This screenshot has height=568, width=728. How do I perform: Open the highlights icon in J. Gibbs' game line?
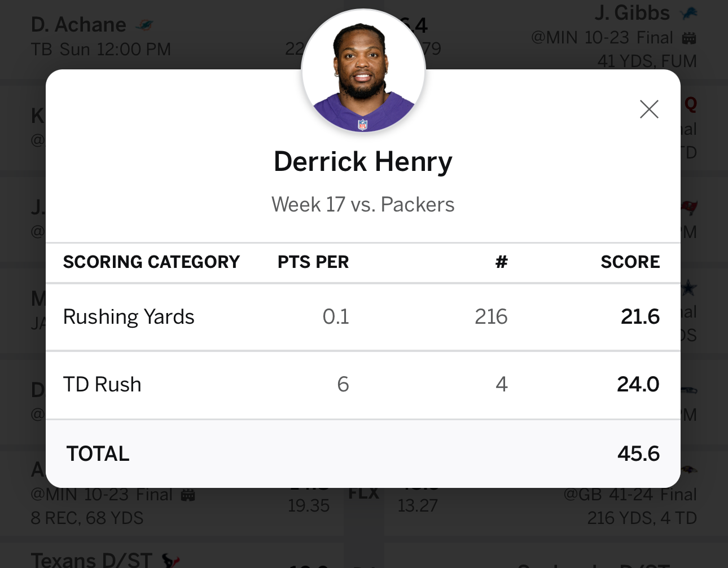pyautogui.click(x=689, y=38)
